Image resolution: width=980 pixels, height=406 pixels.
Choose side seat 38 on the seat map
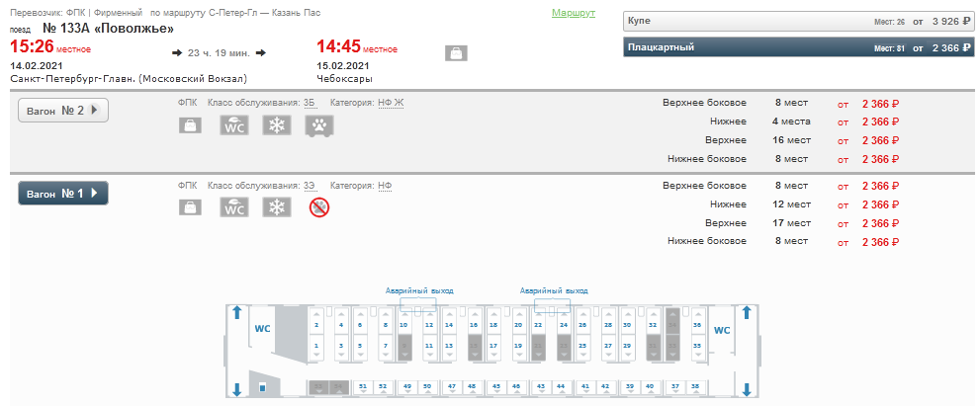695,387
